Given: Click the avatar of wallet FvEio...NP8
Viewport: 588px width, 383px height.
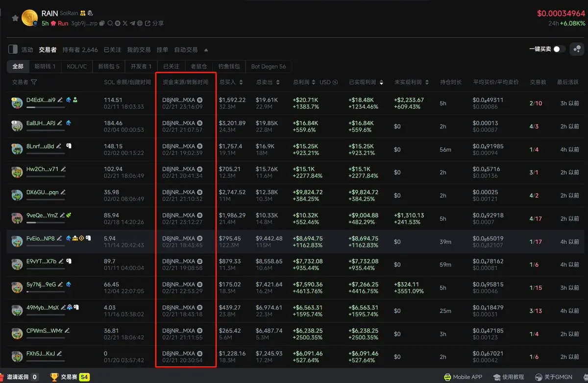Looking at the screenshot, I should 17,241.
